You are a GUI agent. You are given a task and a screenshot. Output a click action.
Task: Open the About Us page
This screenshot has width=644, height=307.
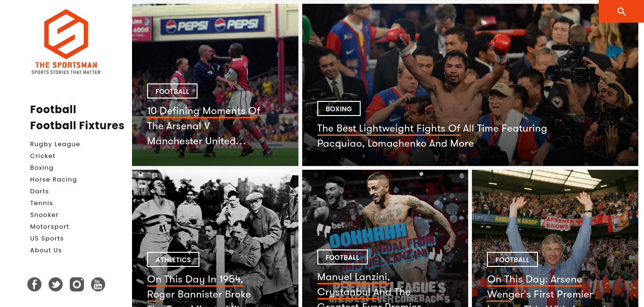point(46,250)
